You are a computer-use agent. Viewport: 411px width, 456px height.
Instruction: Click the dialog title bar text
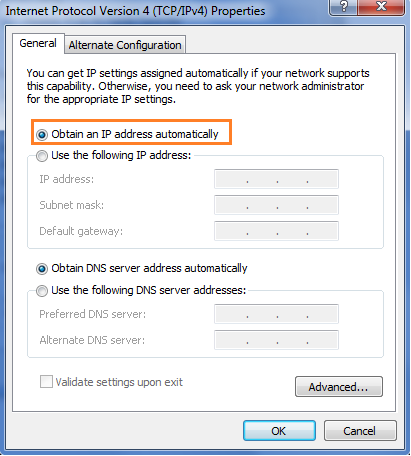click(135, 11)
